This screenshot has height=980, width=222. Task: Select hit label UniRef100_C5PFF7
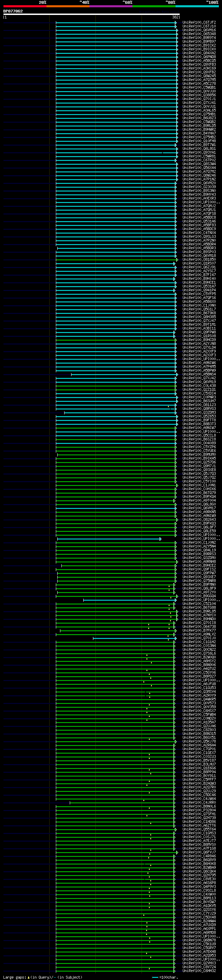point(199,779)
